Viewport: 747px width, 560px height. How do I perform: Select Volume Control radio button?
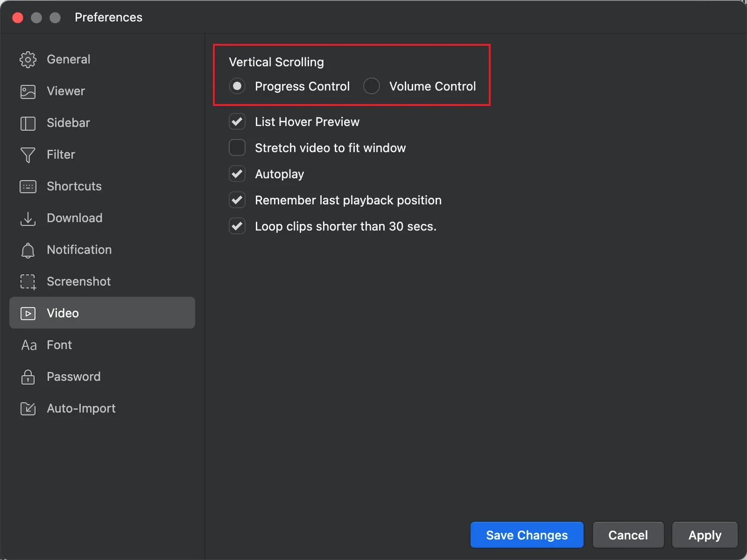[x=371, y=86]
